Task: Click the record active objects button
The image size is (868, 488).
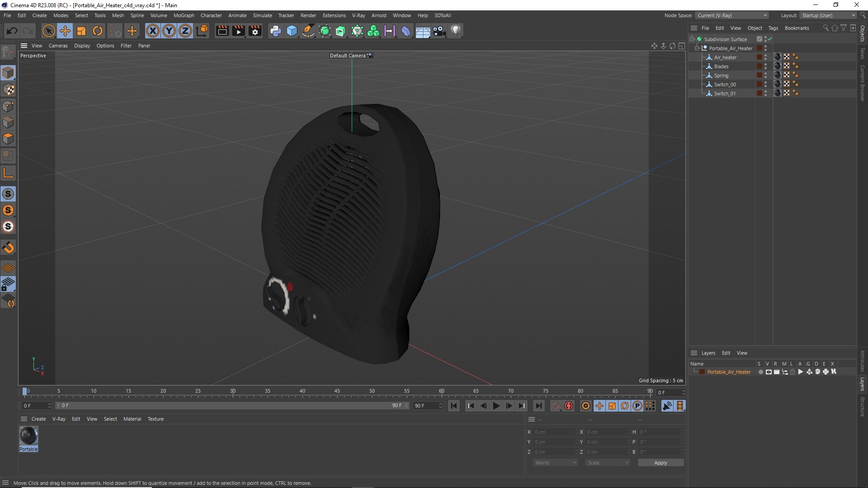Action: pyautogui.click(x=556, y=406)
